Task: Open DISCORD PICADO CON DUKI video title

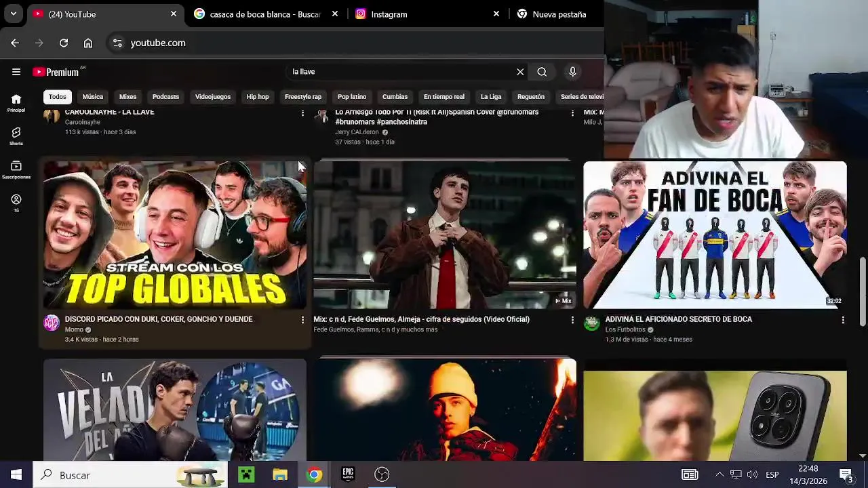Action: 159,319
